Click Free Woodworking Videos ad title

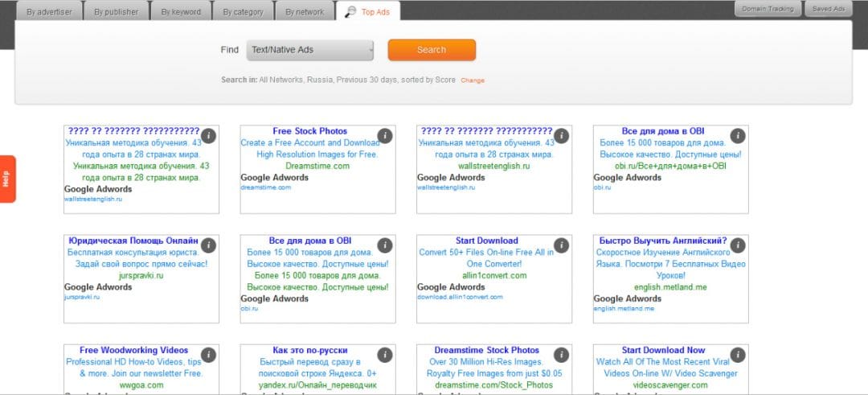point(133,351)
